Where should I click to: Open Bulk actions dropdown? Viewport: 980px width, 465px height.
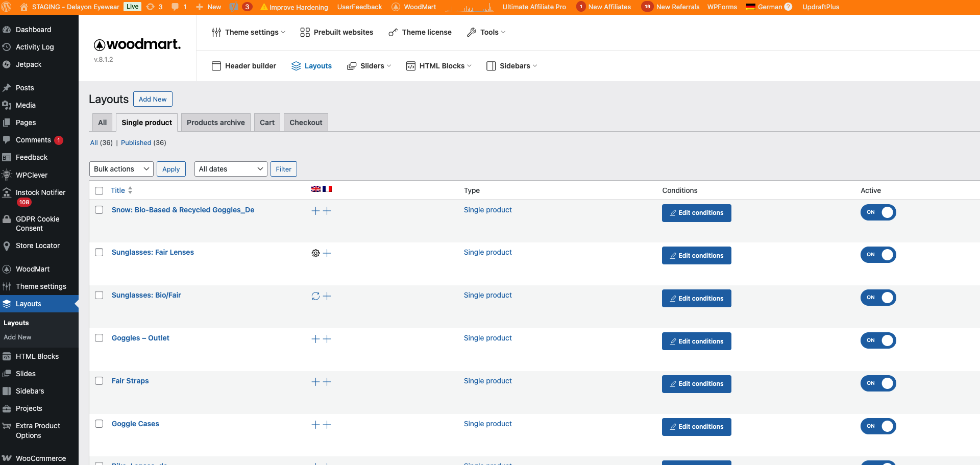click(121, 169)
